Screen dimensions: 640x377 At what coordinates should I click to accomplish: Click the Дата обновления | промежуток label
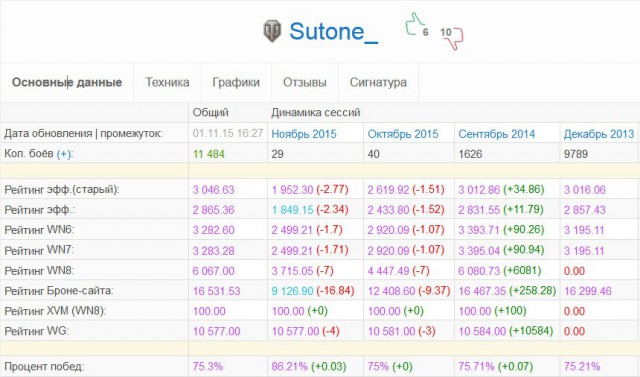[83, 133]
